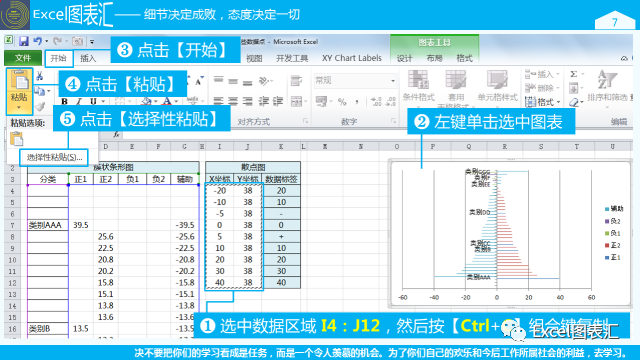This screenshot has height=360, width=640.
Task: Click the Paste (粘贴) clipboard icon
Action: click(x=19, y=80)
